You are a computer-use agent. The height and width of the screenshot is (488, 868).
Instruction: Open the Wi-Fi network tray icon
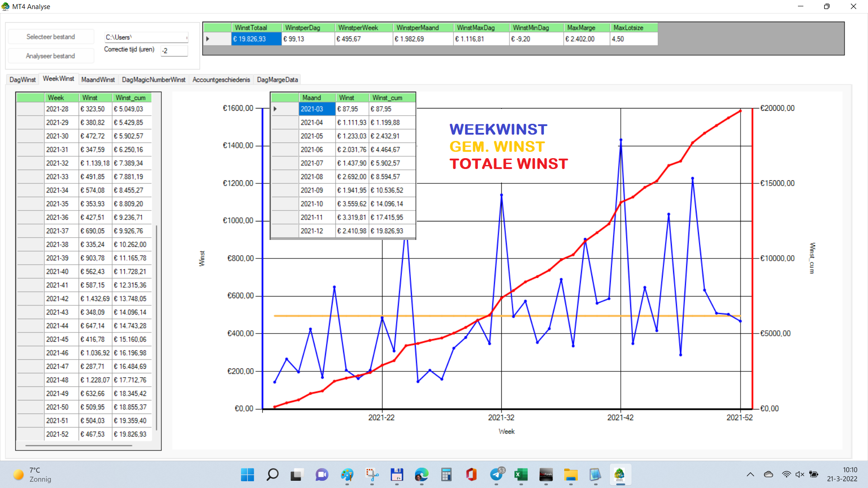[786, 474]
